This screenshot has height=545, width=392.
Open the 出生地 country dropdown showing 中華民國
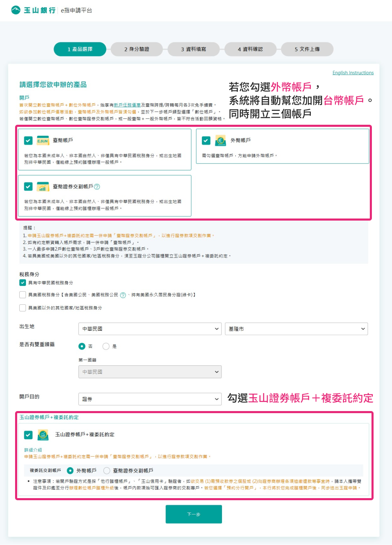click(150, 329)
